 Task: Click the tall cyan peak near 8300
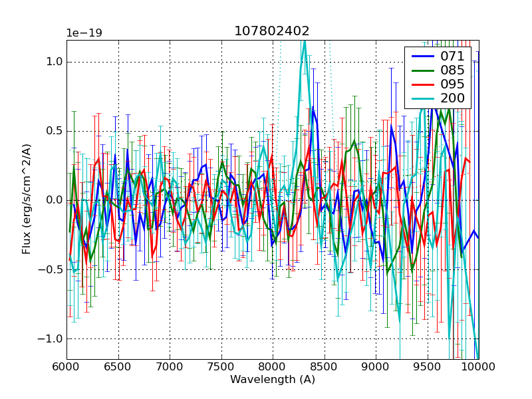[304, 45]
